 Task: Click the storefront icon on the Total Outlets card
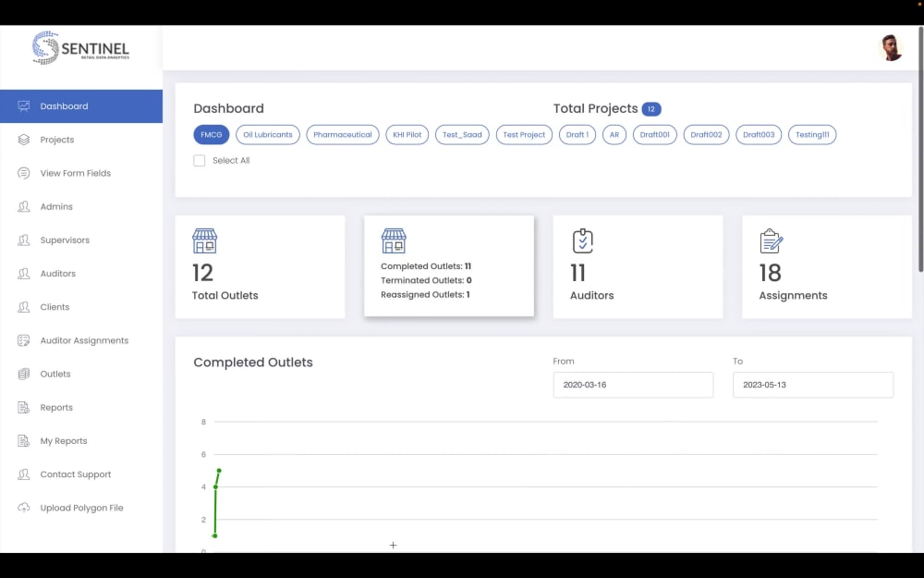[x=204, y=241]
